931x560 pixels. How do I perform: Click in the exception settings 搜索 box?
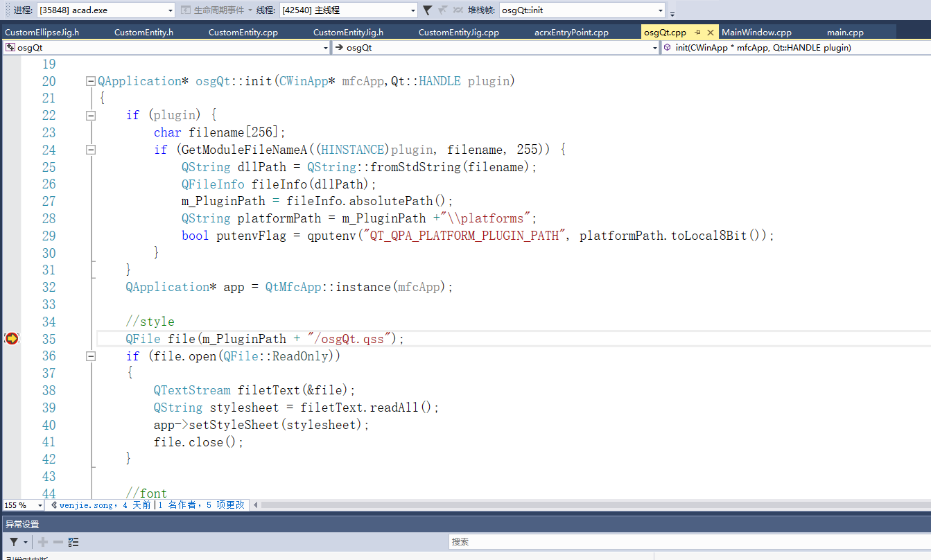[689, 542]
